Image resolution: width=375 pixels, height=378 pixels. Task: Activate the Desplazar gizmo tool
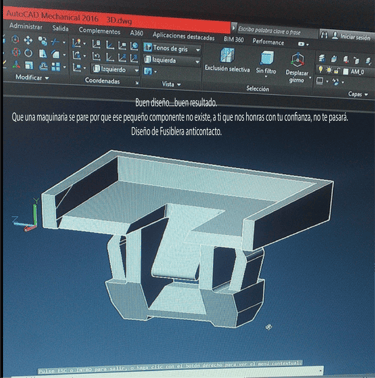point(297,68)
